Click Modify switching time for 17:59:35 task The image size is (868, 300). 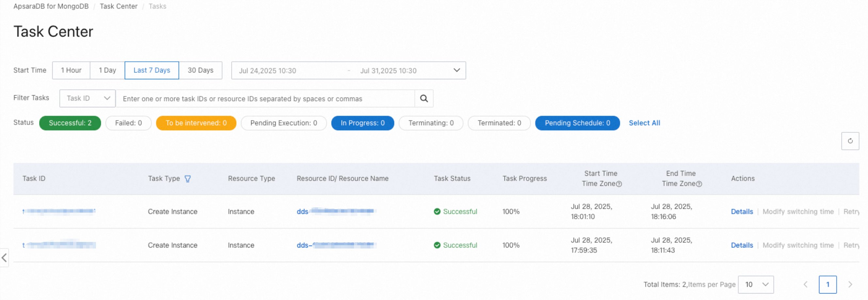pos(798,245)
